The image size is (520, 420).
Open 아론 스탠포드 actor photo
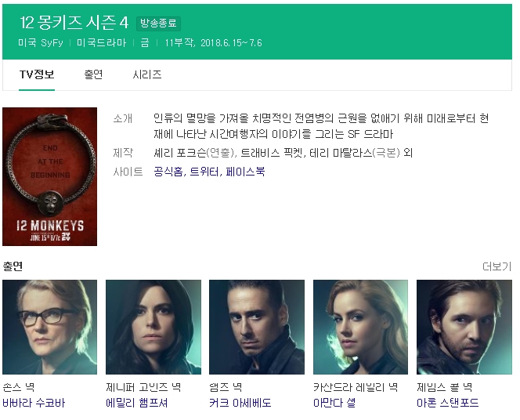(464, 327)
